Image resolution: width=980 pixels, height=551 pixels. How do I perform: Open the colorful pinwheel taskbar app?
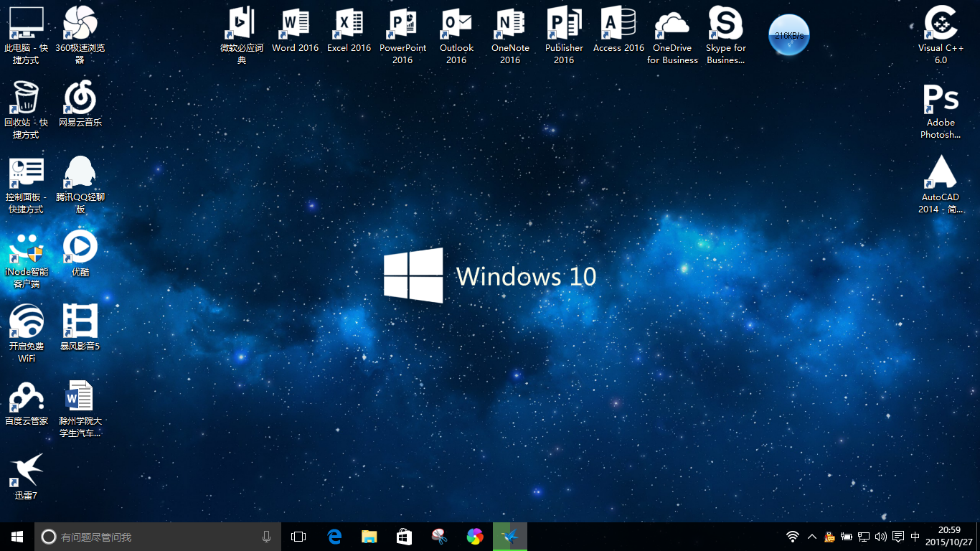click(474, 537)
